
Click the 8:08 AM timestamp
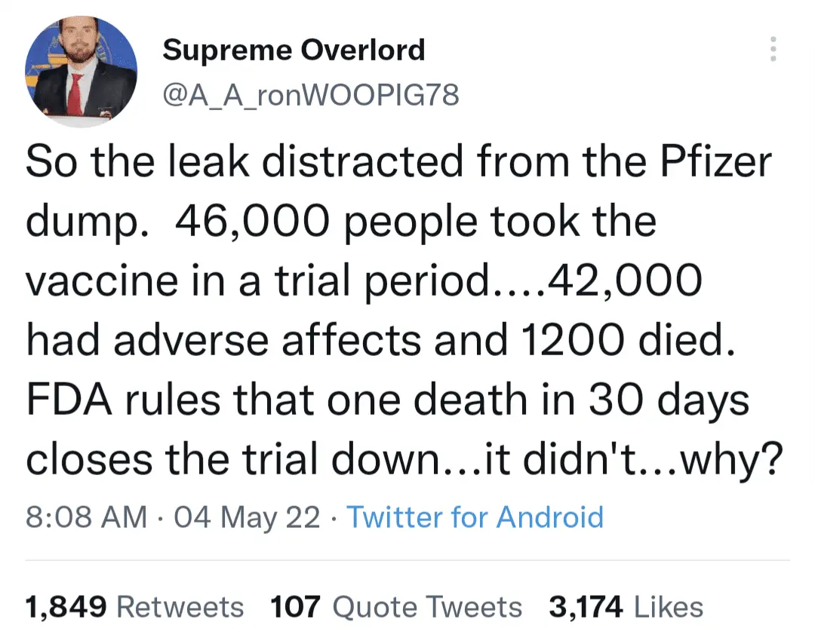click(86, 517)
